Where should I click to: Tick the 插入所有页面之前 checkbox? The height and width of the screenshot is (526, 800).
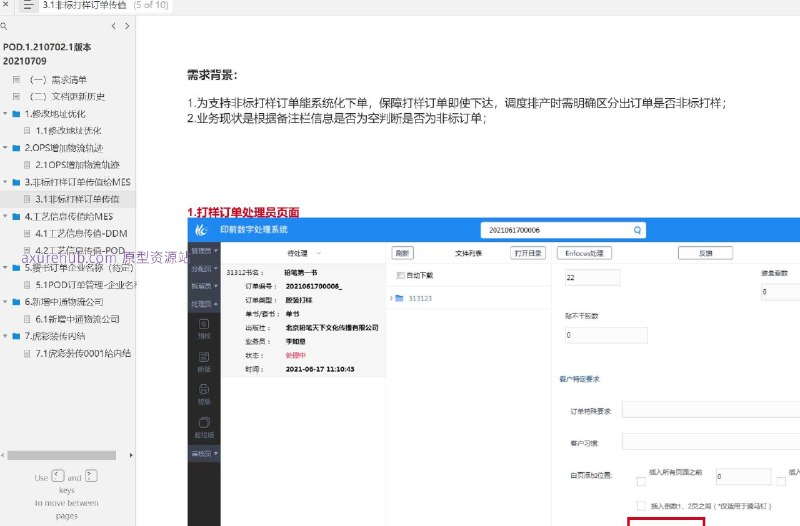click(x=641, y=481)
